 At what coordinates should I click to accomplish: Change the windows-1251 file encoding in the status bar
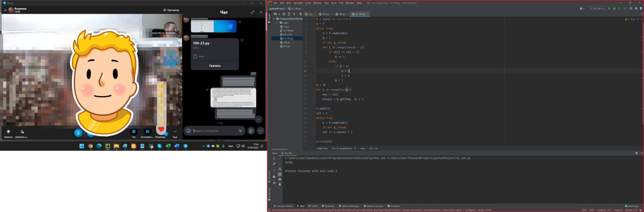[603, 209]
